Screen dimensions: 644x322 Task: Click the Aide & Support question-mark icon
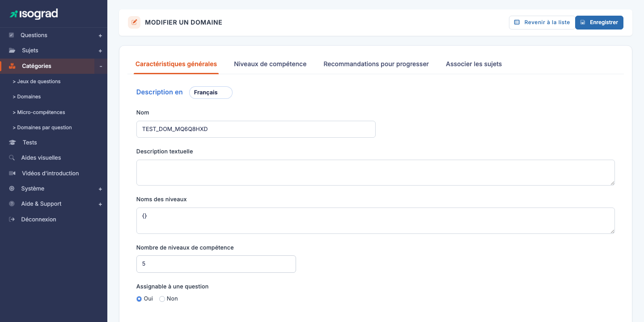pyautogui.click(x=12, y=204)
